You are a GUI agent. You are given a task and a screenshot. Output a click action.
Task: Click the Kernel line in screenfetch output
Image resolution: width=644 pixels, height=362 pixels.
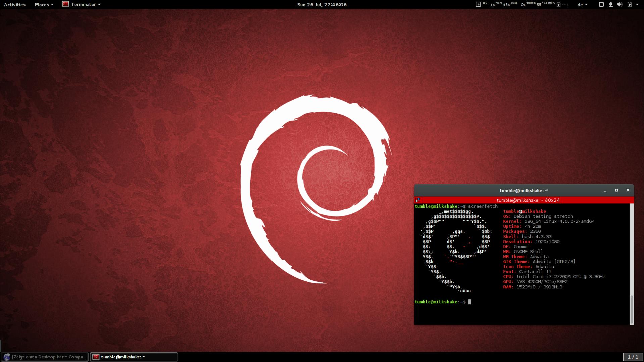[x=549, y=221]
